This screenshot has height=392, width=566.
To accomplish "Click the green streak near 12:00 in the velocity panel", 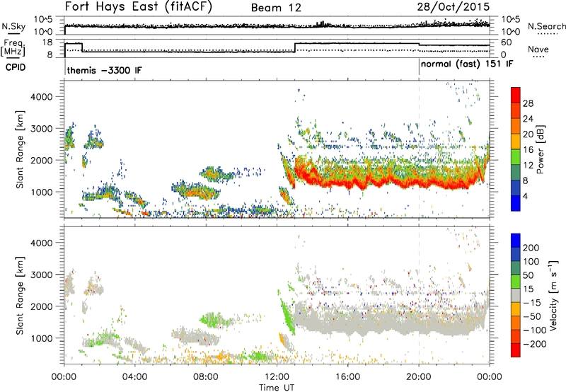I will pos(287,314).
